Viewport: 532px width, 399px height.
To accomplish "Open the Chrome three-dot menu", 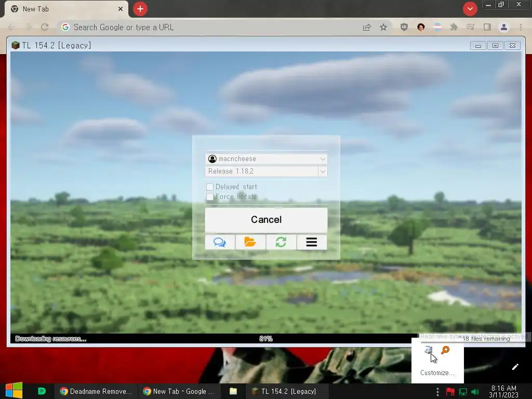I will tap(521, 27).
